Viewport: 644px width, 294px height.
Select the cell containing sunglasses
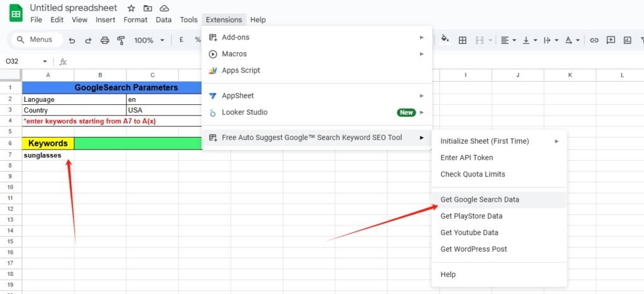pyautogui.click(x=48, y=155)
